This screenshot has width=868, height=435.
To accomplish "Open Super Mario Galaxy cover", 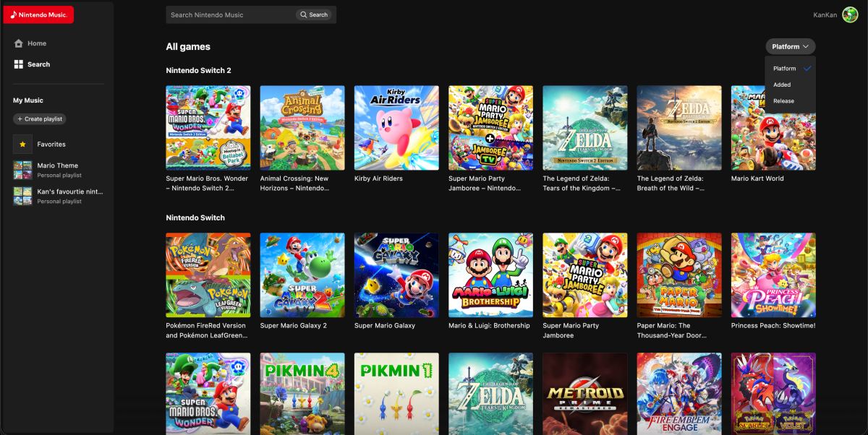I will pos(396,275).
